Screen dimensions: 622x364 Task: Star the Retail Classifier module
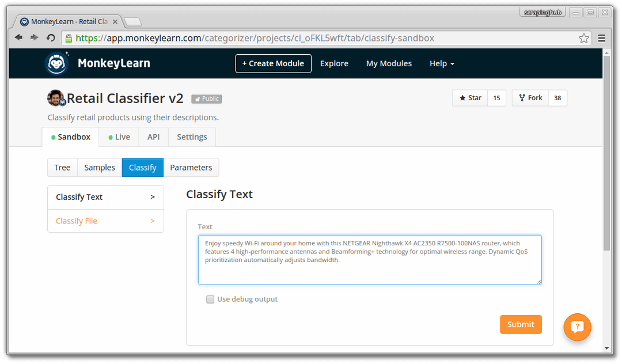click(470, 98)
